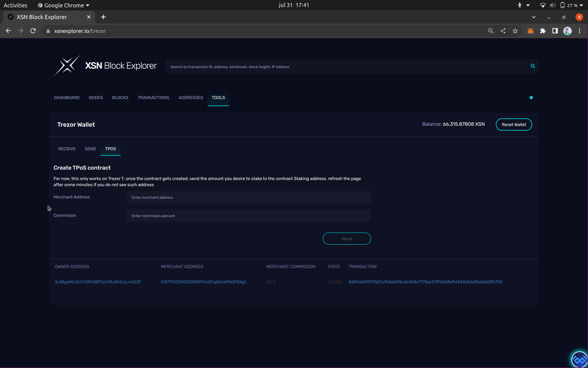The height and width of the screenshot is (368, 588).
Task: Click the site padlock icon in address bar
Action: click(x=48, y=31)
